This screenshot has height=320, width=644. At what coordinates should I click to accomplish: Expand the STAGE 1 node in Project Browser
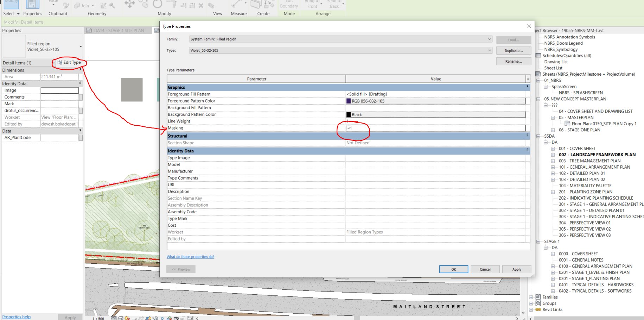point(538,241)
